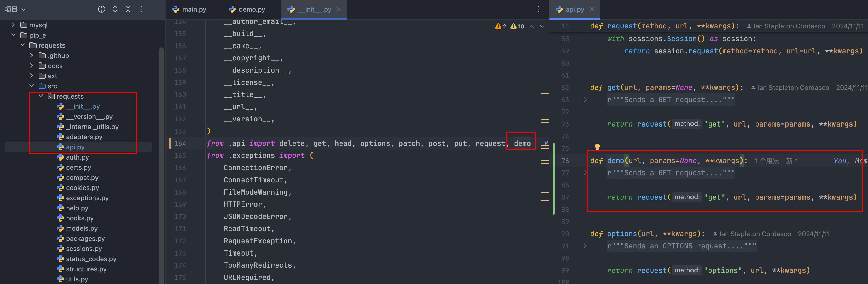Go to previous highlighted error arrow
Viewport: 868px width, 284px height.
click(532, 27)
